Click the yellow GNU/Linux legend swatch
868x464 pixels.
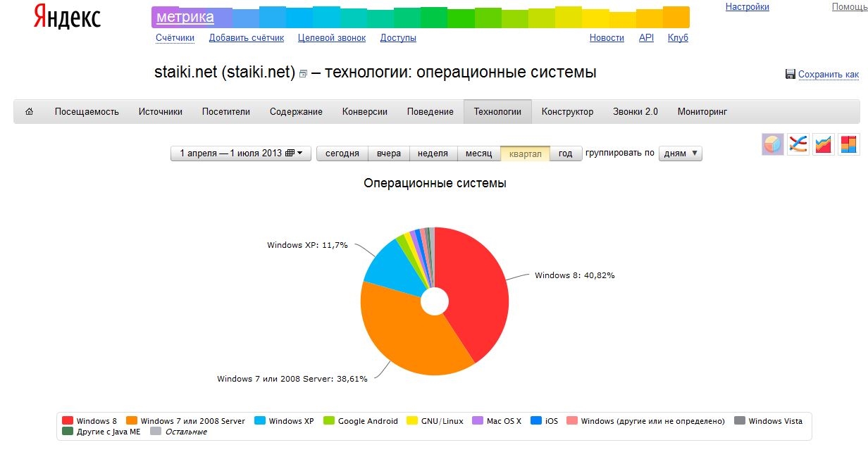pyautogui.click(x=413, y=421)
